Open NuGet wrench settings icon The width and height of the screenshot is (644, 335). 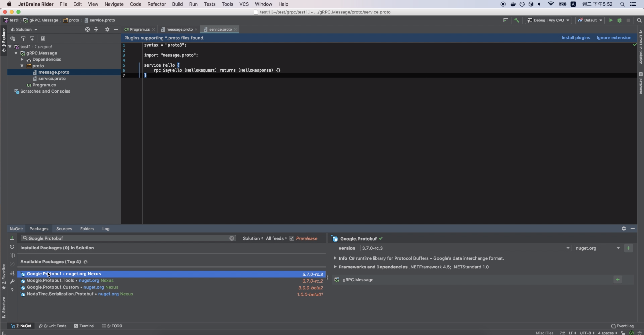12,281
